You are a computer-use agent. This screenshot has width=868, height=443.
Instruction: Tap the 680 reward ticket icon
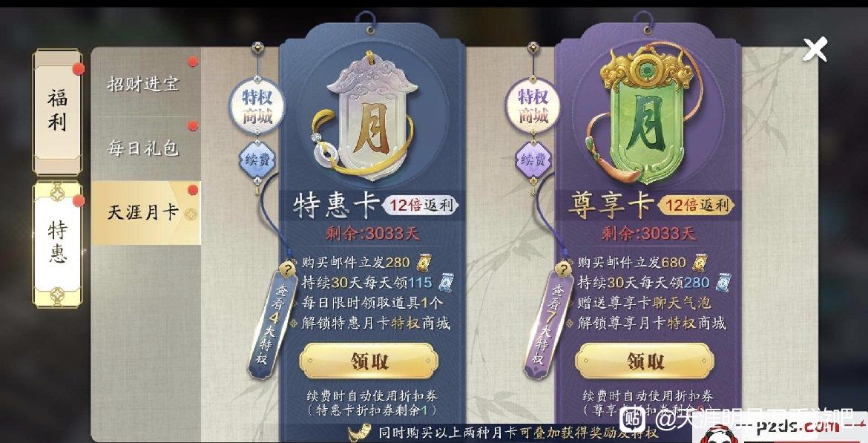[700, 263]
